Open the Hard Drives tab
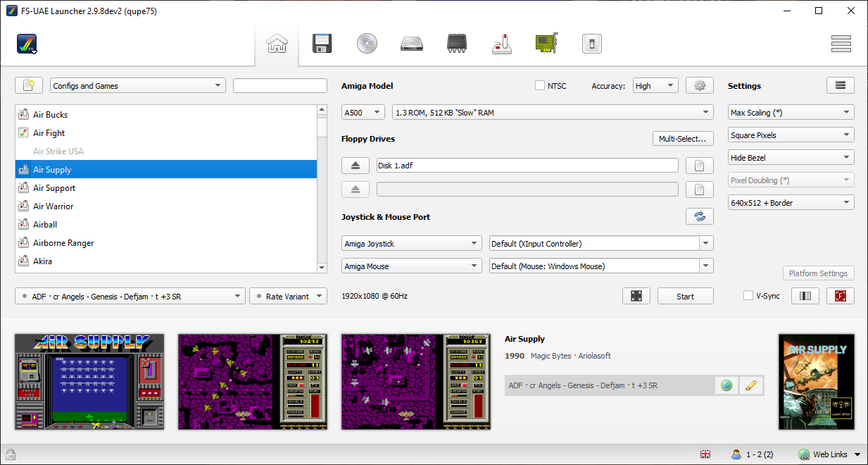 (412, 44)
